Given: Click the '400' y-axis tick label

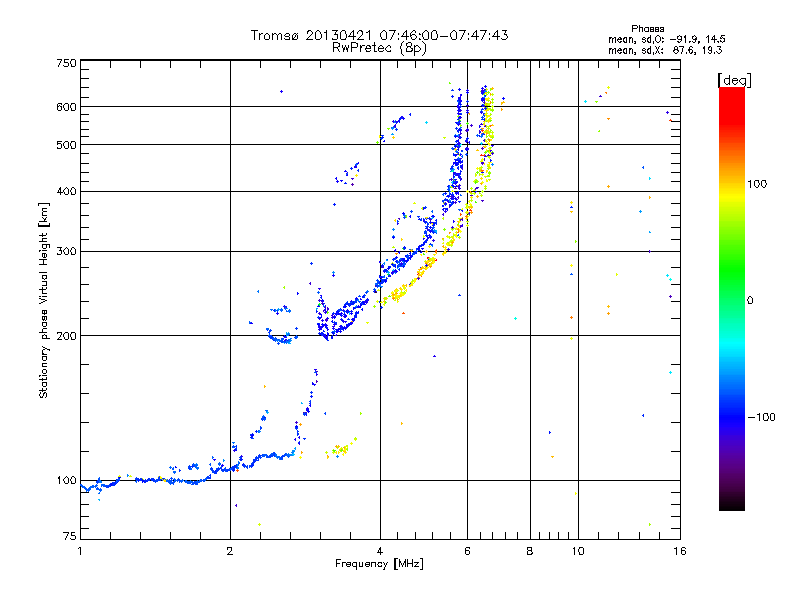Looking at the screenshot, I should tap(66, 192).
